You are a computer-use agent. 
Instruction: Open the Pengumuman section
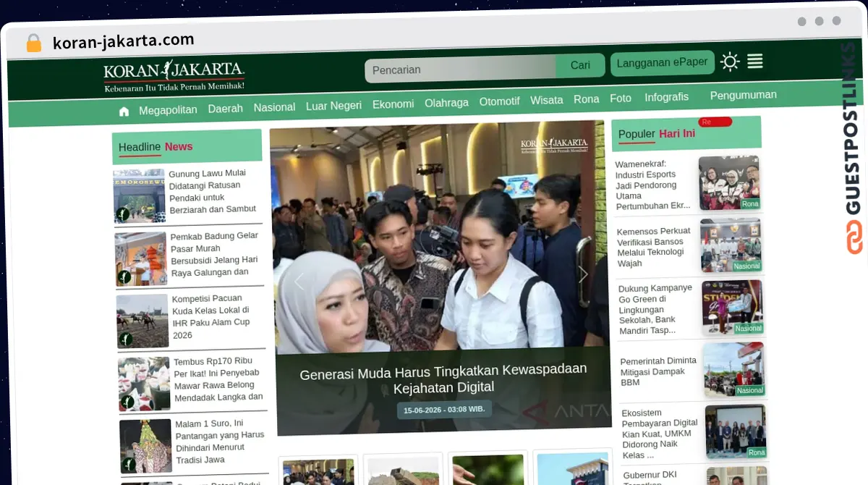coord(743,95)
